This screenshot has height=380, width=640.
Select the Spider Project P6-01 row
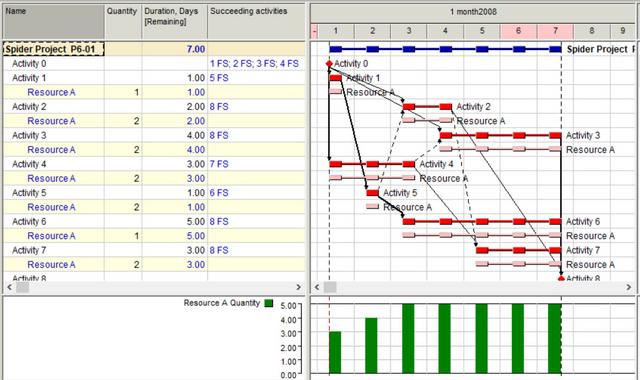tap(154, 49)
